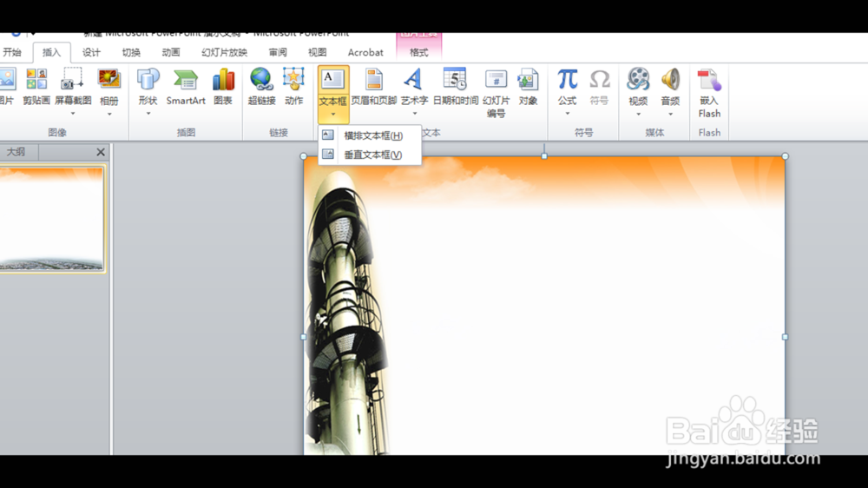Add a 超链接 hyperlink
This screenshot has height=488, width=868.
click(261, 87)
